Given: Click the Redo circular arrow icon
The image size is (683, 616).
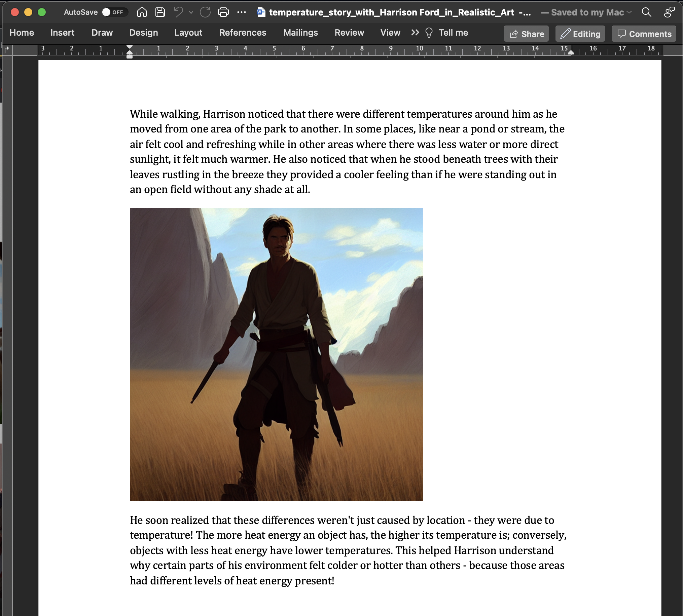Looking at the screenshot, I should point(205,12).
